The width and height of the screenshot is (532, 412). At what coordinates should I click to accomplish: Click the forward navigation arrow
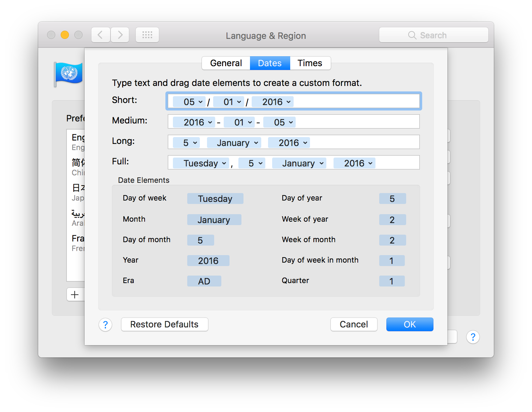click(120, 34)
